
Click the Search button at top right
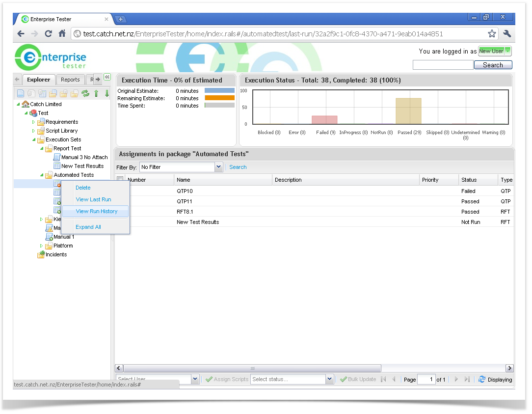click(493, 65)
